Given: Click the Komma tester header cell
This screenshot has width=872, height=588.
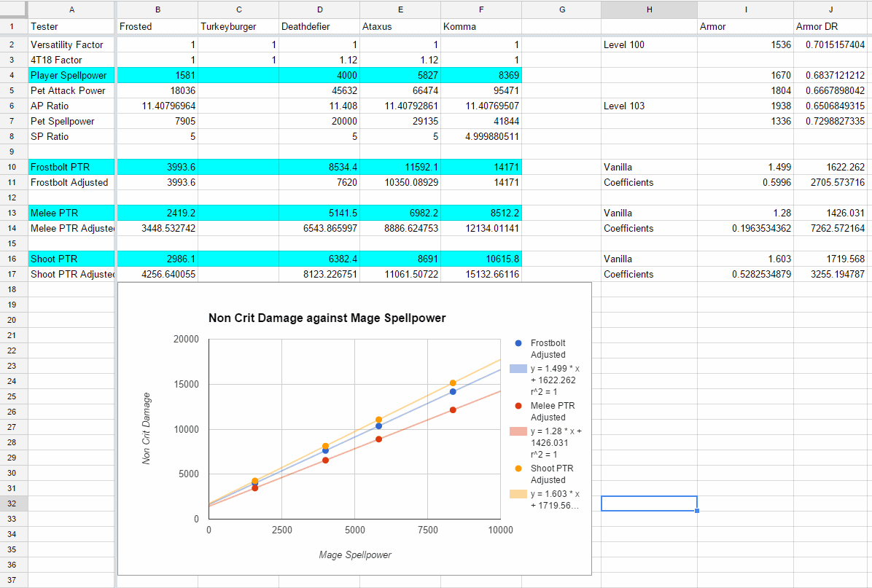Looking at the screenshot, I should (480, 26).
